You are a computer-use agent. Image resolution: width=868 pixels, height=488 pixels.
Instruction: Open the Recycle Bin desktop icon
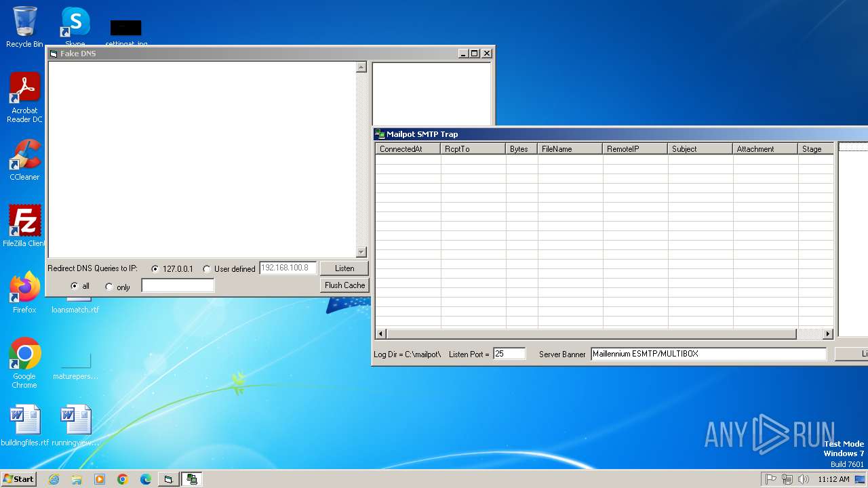[x=24, y=27]
